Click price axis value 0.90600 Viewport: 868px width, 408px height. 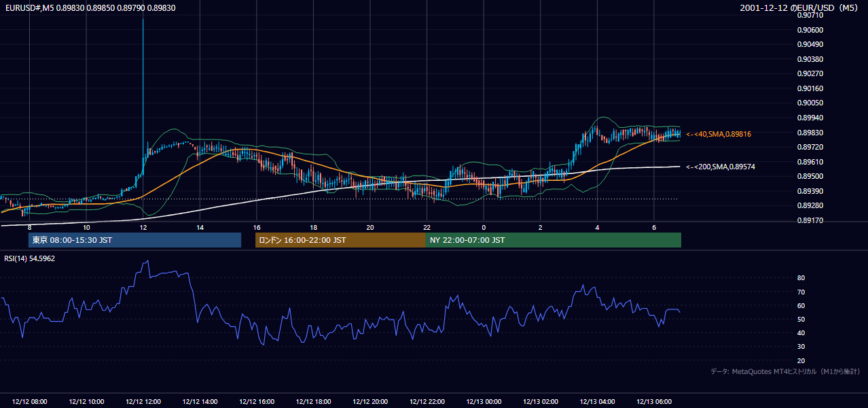pyautogui.click(x=810, y=30)
